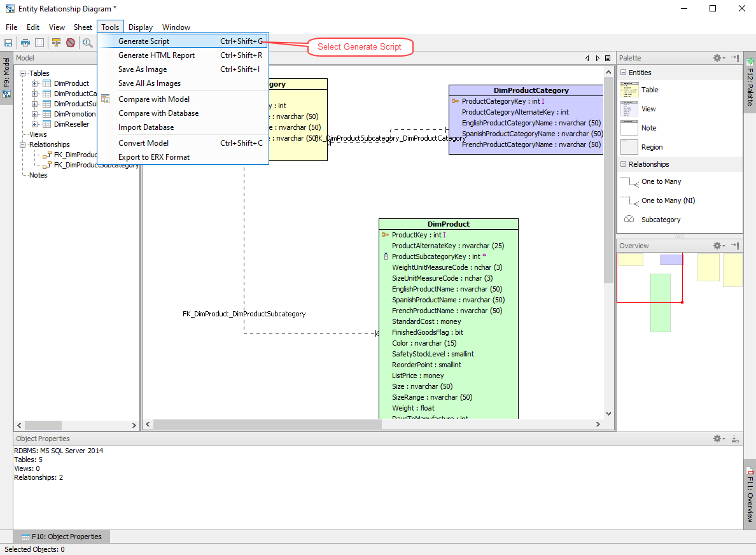This screenshot has width=756, height=555.
Task: Select the Note tool in the Palette
Action: tap(650, 127)
